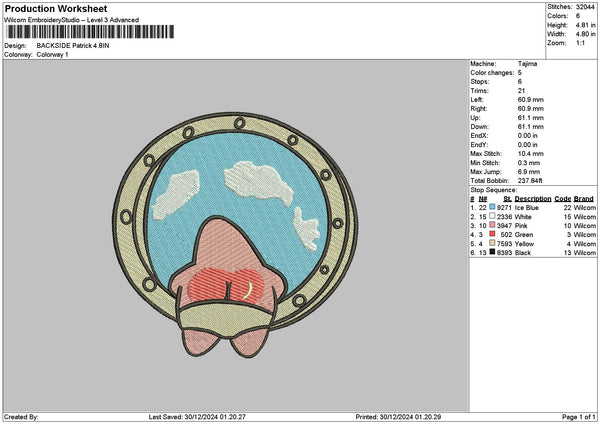The image size is (600, 424).
Task: Click the Stop Sequence heading
Action: point(494,190)
